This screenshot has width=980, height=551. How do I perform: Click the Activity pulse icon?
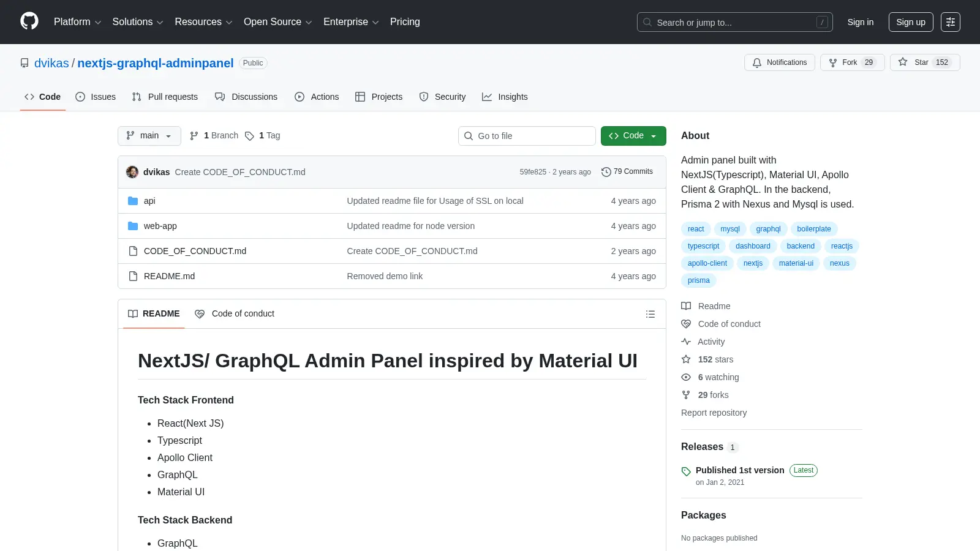pos(686,342)
